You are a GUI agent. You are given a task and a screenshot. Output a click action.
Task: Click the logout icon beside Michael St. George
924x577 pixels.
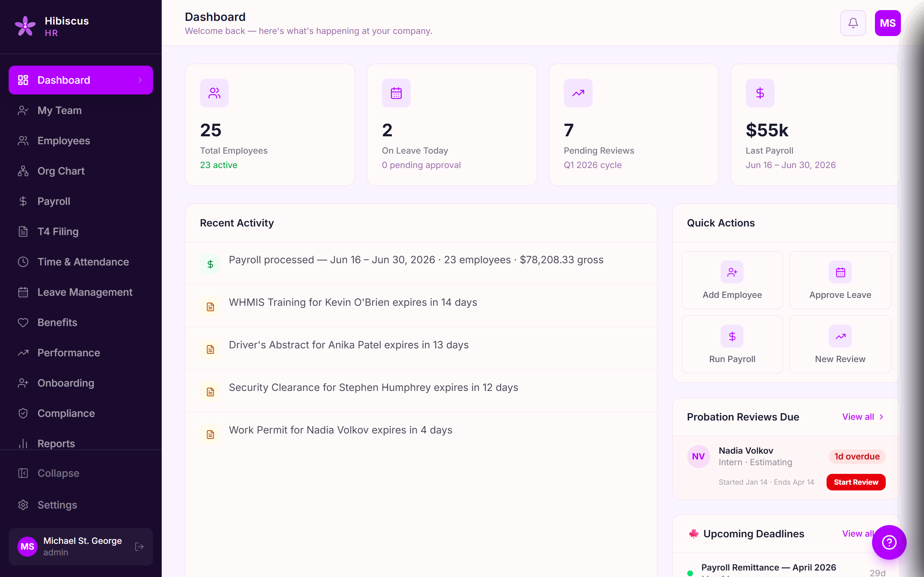[x=139, y=546]
